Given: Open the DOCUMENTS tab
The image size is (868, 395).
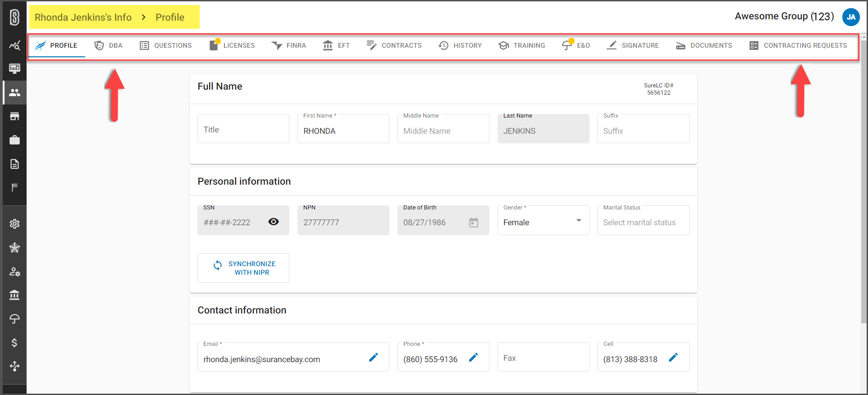Looking at the screenshot, I should 704,45.
